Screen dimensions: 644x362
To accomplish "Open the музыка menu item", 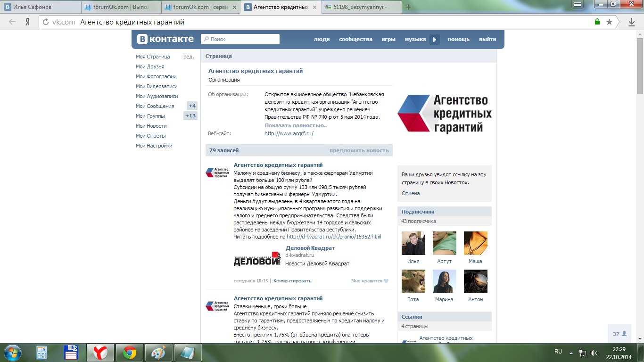I will pos(415,40).
